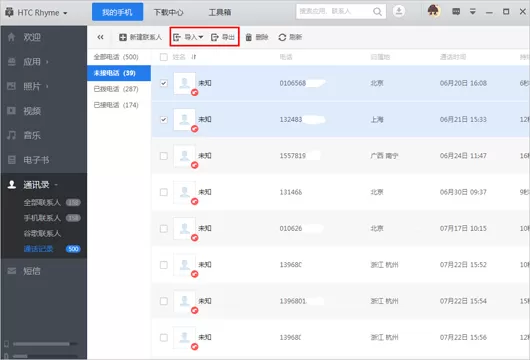Uncheck the 132483 row checkbox
The width and height of the screenshot is (530, 360).
pyautogui.click(x=164, y=120)
